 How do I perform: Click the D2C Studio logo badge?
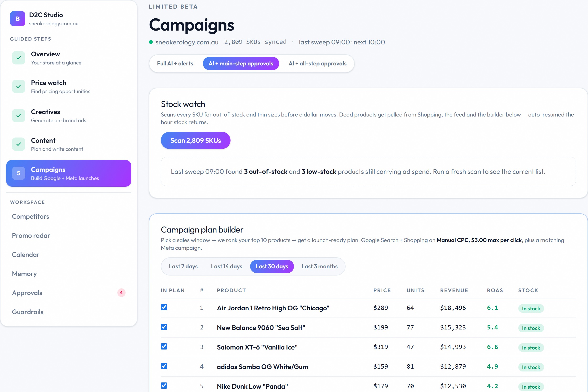[x=17, y=18]
